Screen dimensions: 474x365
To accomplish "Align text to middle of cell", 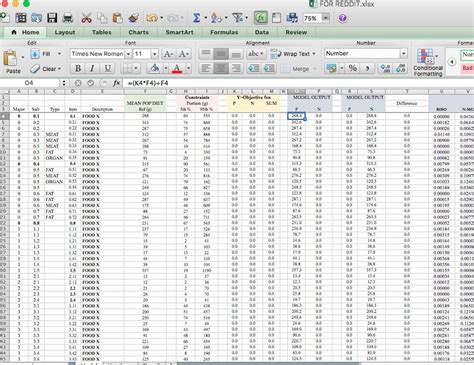I will click(x=221, y=54).
